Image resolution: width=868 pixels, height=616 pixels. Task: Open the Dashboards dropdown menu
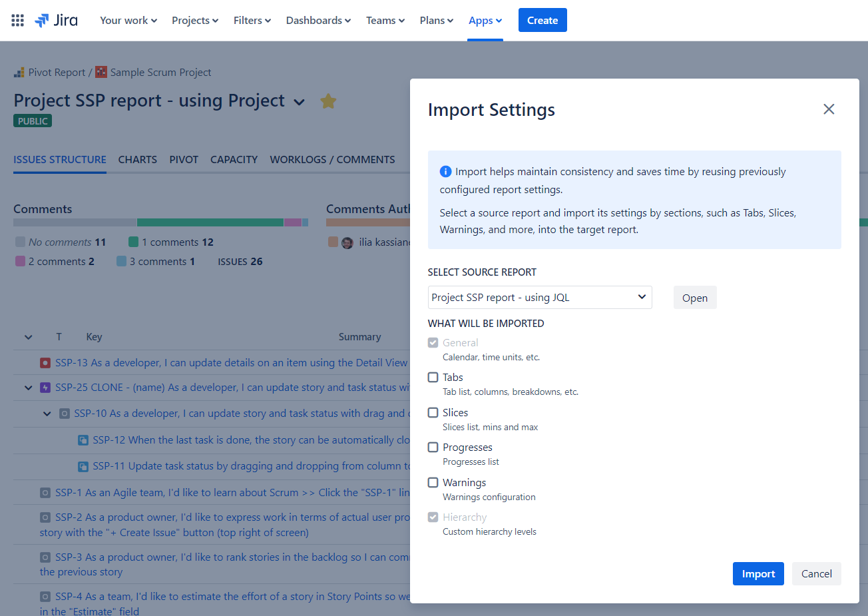(x=318, y=21)
